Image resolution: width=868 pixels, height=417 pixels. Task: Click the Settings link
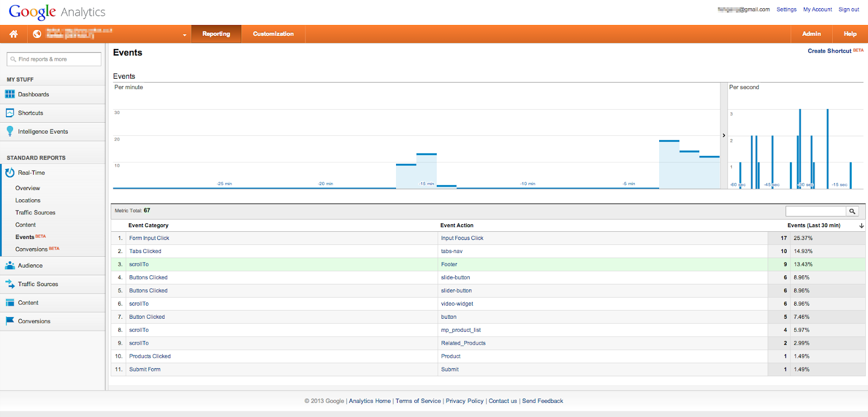[787, 9]
